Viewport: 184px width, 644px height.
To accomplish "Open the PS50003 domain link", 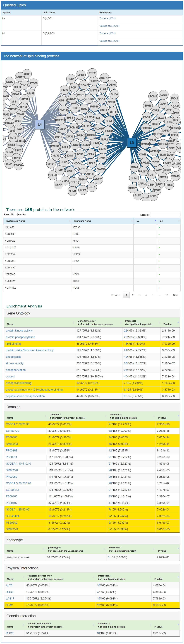I will tap(12, 437).
